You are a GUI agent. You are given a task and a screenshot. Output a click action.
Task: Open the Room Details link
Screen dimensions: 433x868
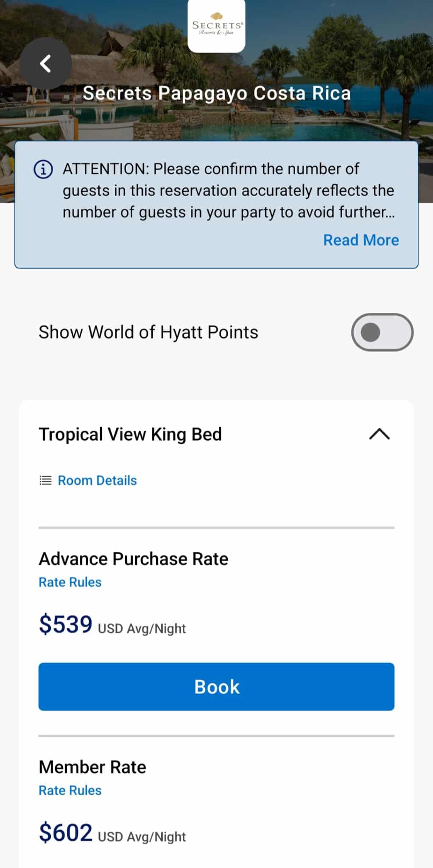point(97,480)
